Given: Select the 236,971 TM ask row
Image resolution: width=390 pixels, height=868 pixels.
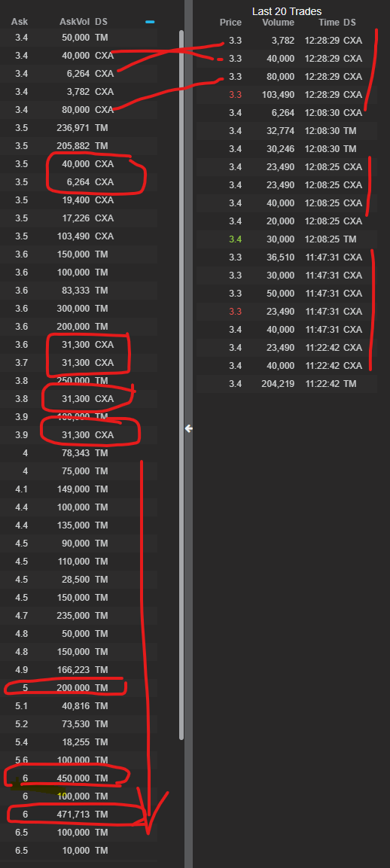Looking at the screenshot, I should (78, 127).
